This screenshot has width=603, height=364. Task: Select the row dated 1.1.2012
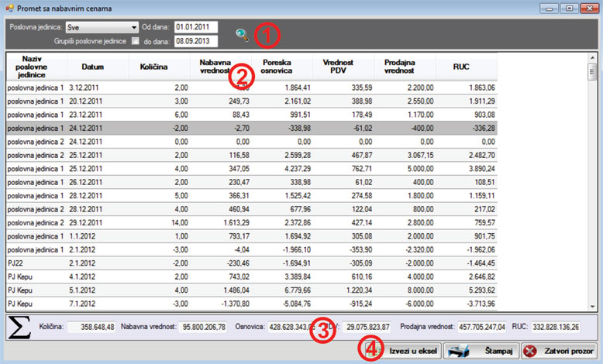click(x=251, y=236)
